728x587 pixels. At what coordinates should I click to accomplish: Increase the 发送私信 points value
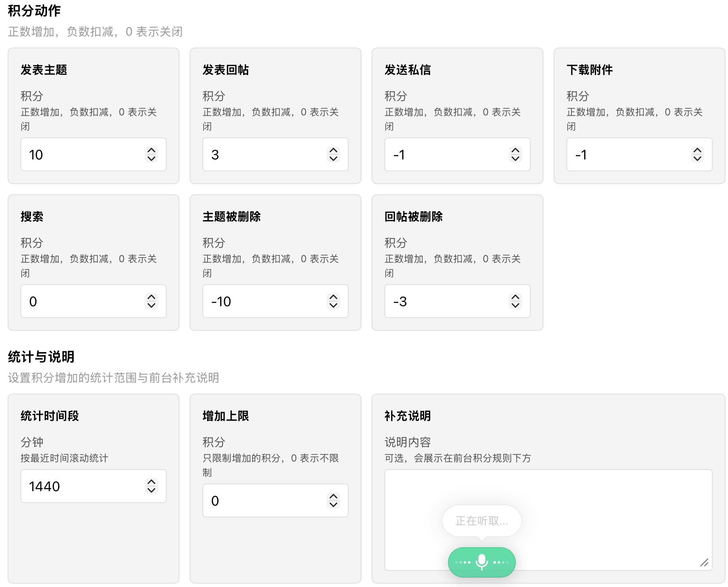(515, 151)
